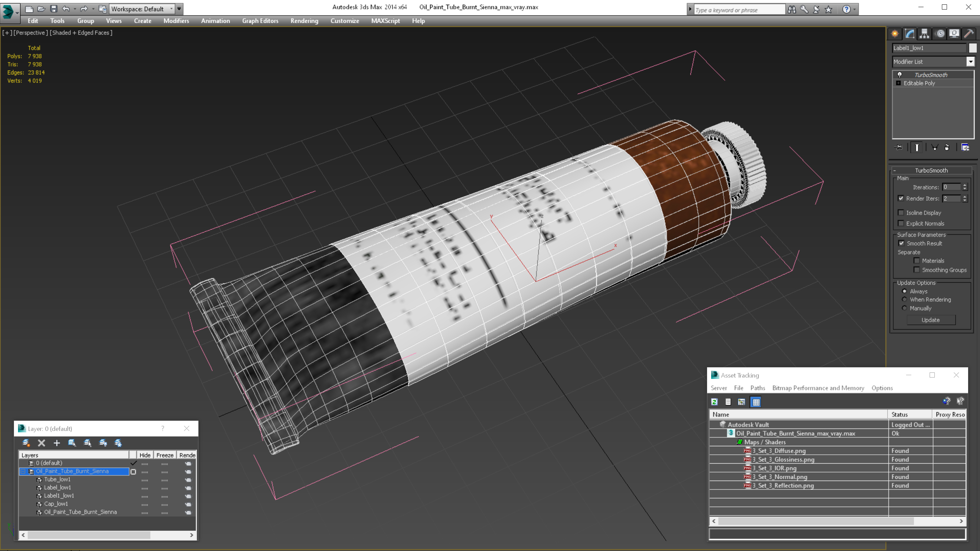The width and height of the screenshot is (980, 551).
Task: Select the When Rendering update option
Action: click(x=904, y=299)
